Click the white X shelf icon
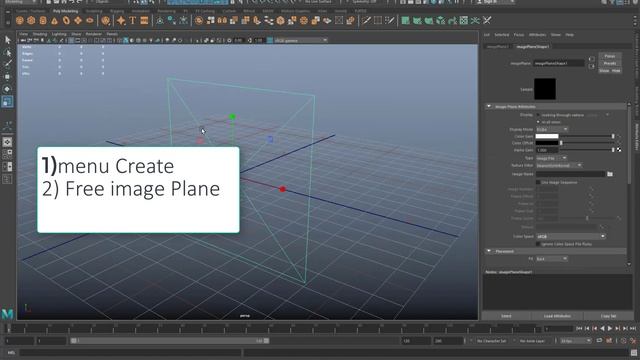The height and width of the screenshot is (360, 640). (x=487, y=20)
